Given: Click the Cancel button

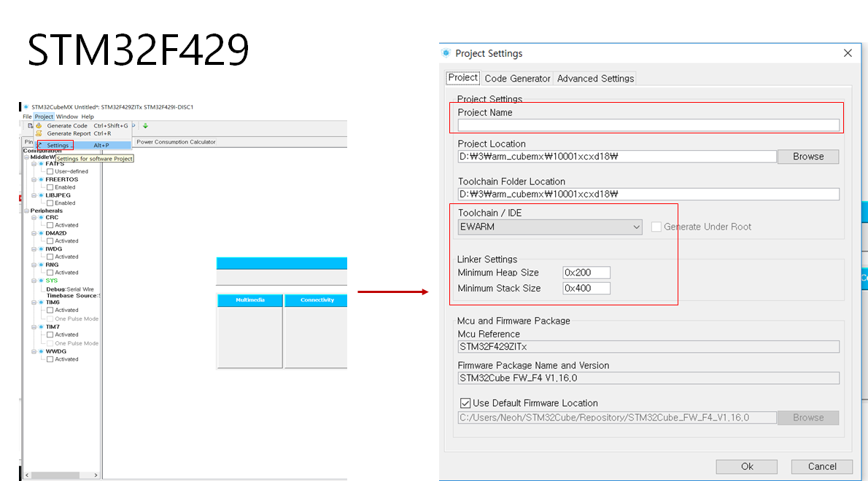Looking at the screenshot, I should [x=822, y=466].
